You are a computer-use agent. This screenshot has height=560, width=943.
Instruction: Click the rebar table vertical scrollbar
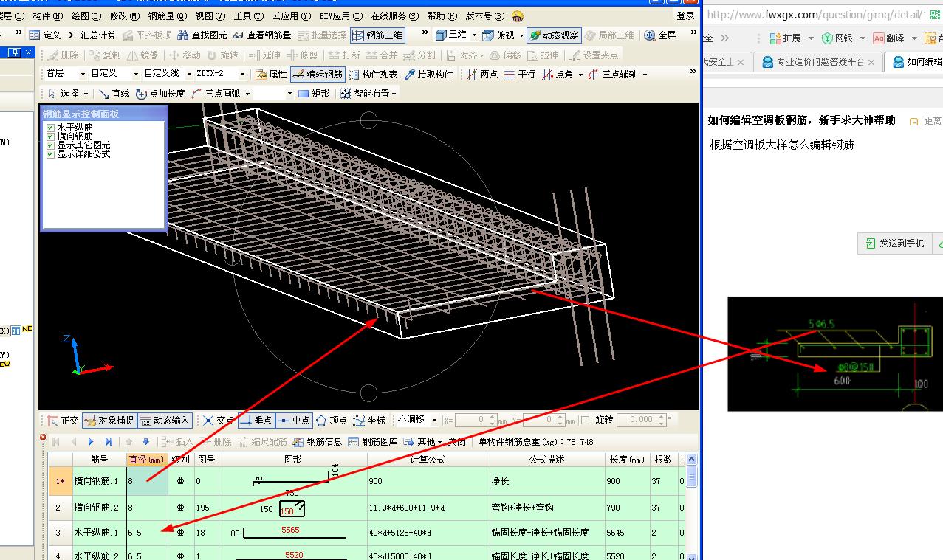tap(691, 506)
